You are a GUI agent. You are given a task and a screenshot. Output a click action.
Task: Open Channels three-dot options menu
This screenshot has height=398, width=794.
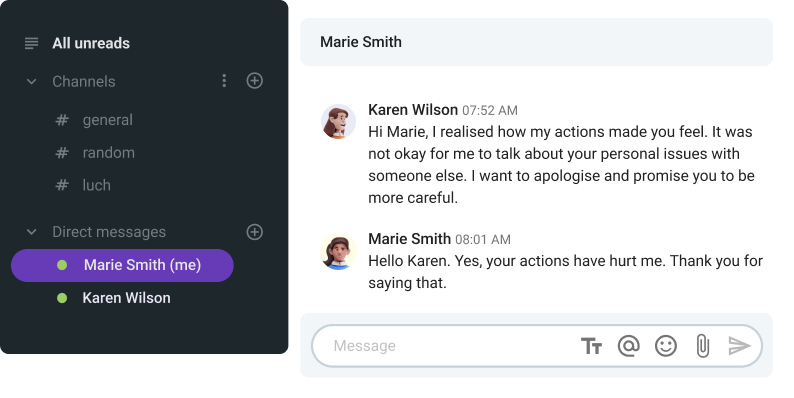click(x=224, y=81)
